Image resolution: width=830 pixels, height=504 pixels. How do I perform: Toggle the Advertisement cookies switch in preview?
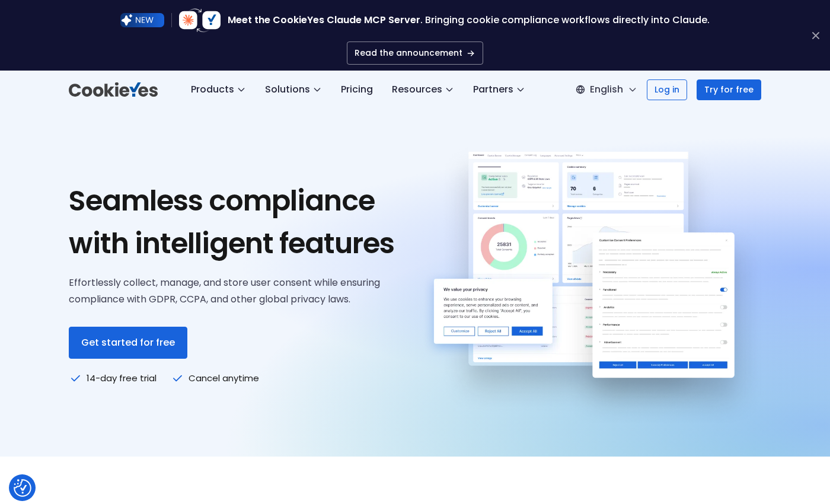tap(724, 342)
